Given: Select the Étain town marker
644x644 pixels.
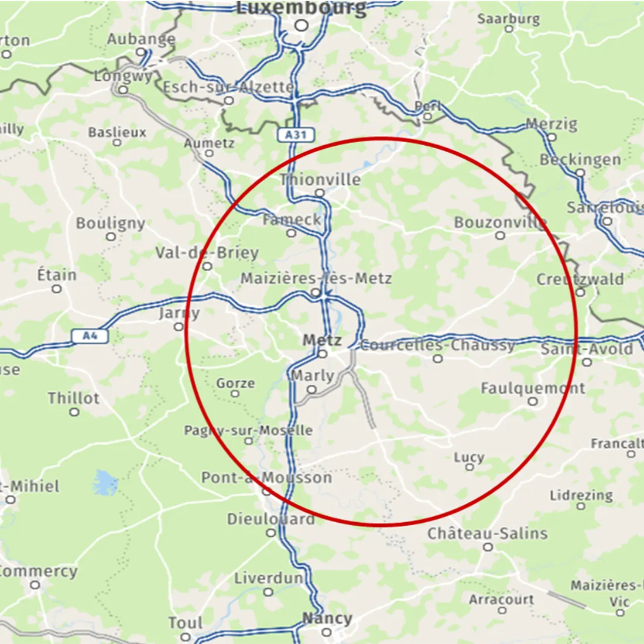Looking at the screenshot, I should pyautogui.click(x=57, y=289).
